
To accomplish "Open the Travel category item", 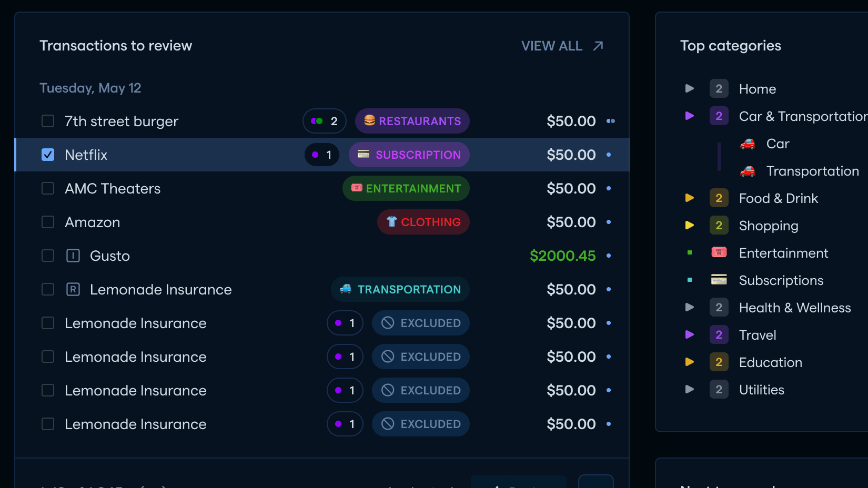I will (x=758, y=335).
